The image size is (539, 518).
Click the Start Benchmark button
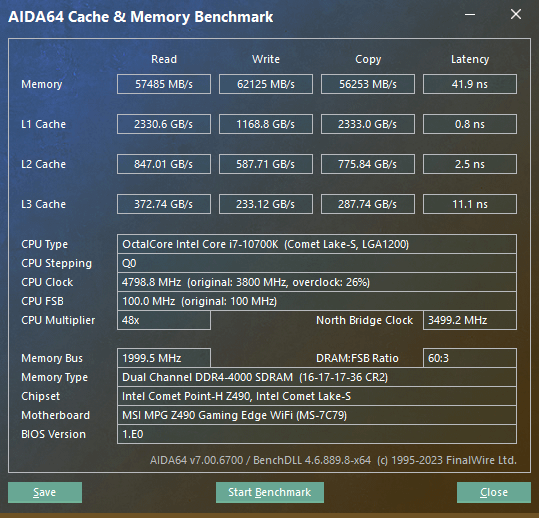[270, 492]
